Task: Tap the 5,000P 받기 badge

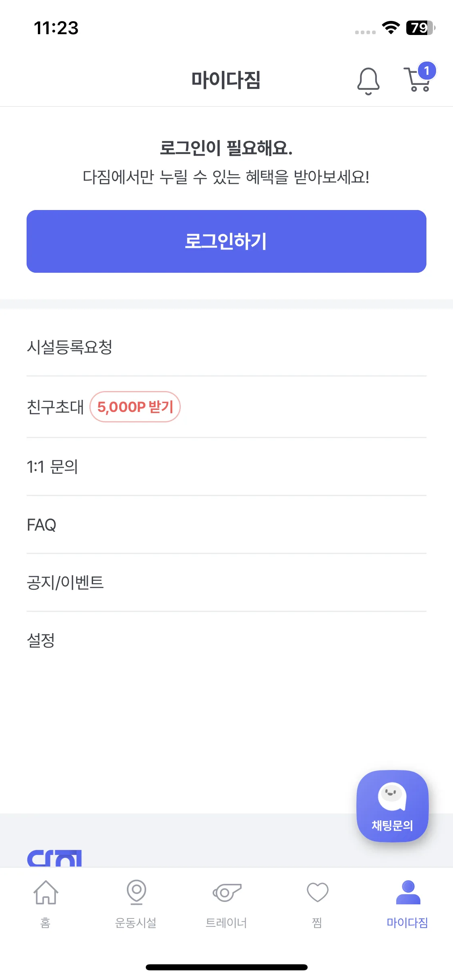Action: coord(135,407)
